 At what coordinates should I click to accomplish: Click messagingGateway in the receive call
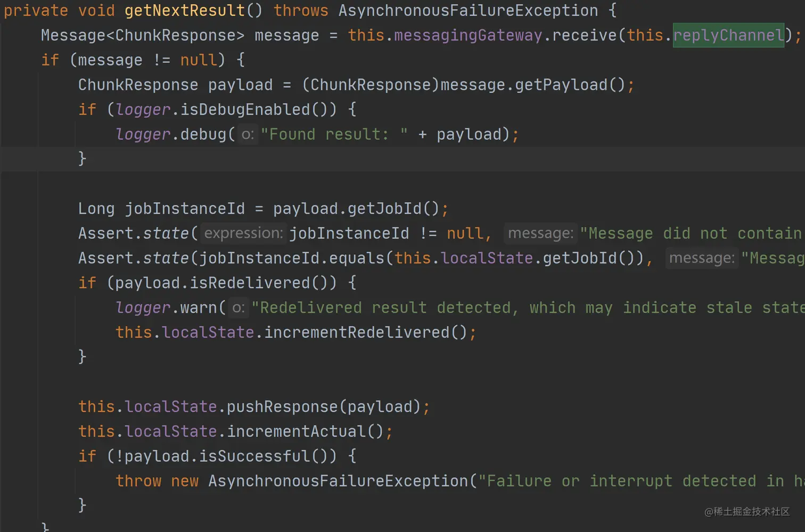(x=468, y=35)
